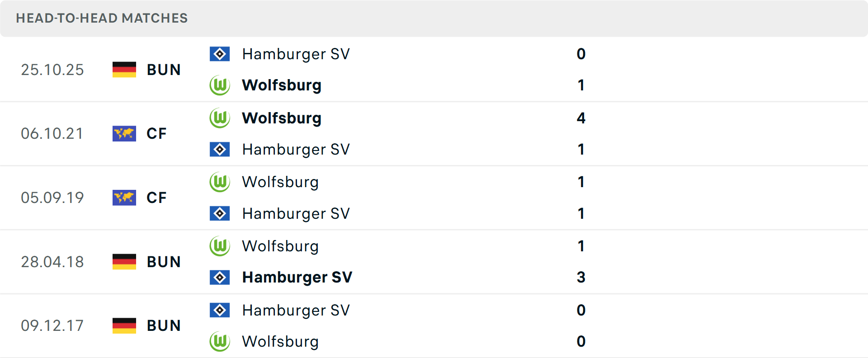Click the Hamburger SV badge in the 05.09.19 row

point(220,213)
